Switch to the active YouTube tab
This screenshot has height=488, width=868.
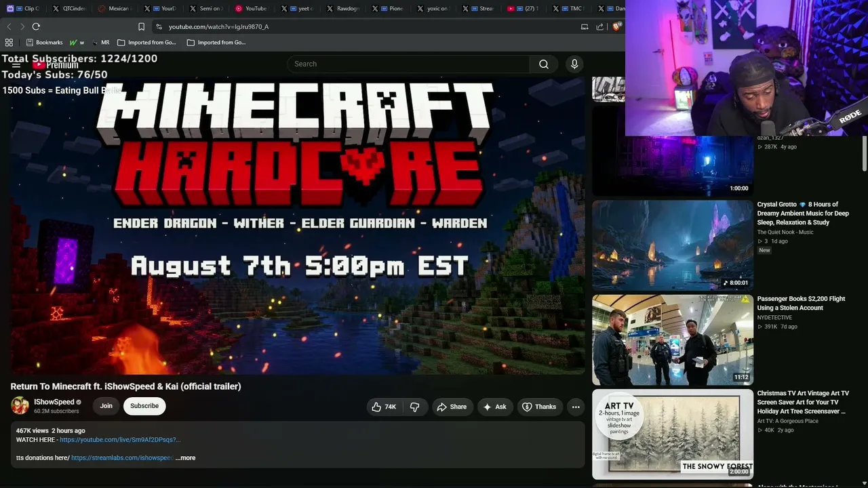(x=252, y=9)
